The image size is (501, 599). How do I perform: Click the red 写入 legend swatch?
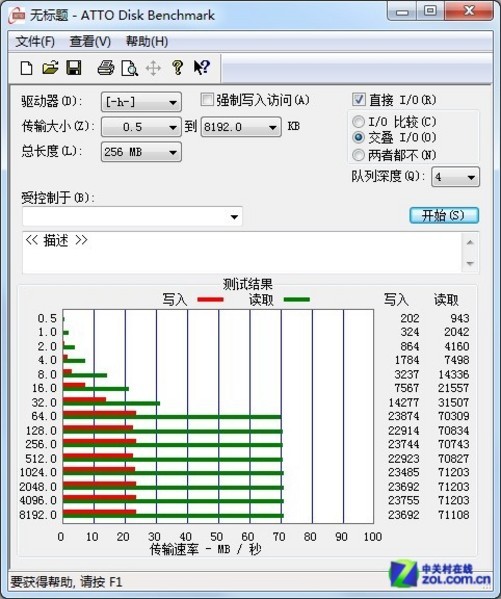210,300
